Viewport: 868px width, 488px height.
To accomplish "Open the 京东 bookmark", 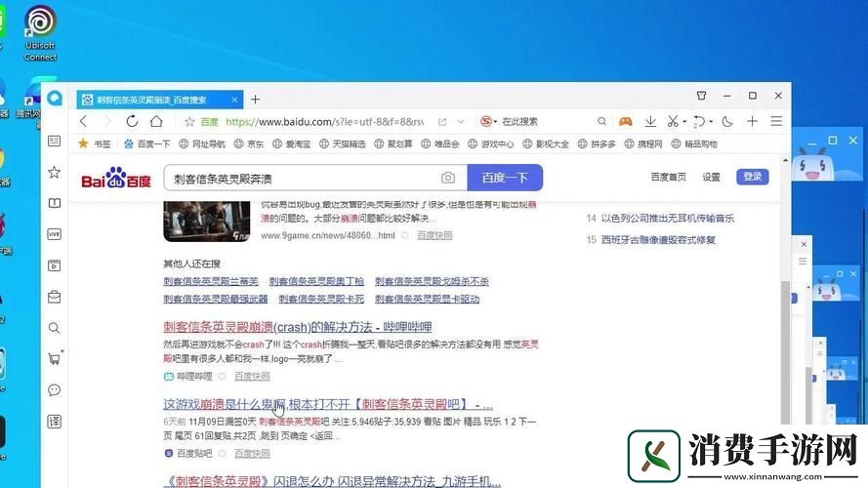I will pos(249,143).
